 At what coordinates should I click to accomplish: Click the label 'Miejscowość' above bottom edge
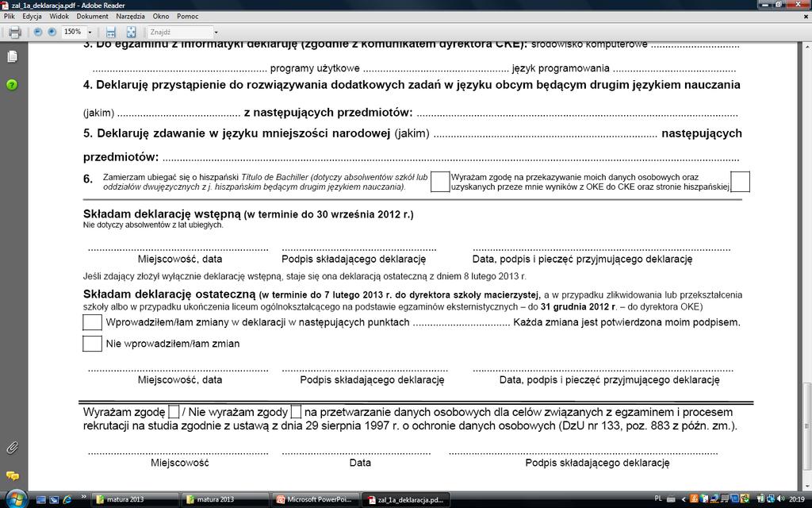pos(180,463)
